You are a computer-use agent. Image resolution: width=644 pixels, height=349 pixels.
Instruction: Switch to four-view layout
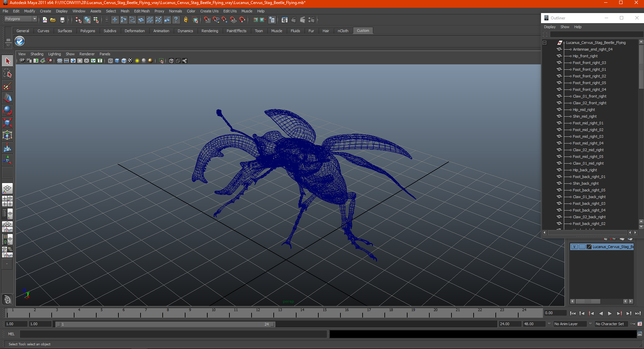7,201
